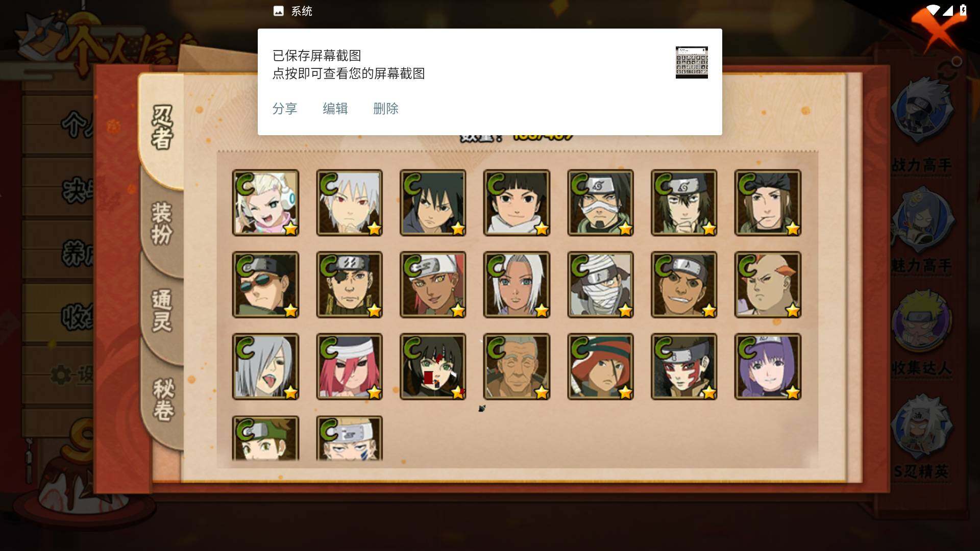The image size is (980, 551).
Task: Choose the ninja with eye patch
Action: click(349, 285)
